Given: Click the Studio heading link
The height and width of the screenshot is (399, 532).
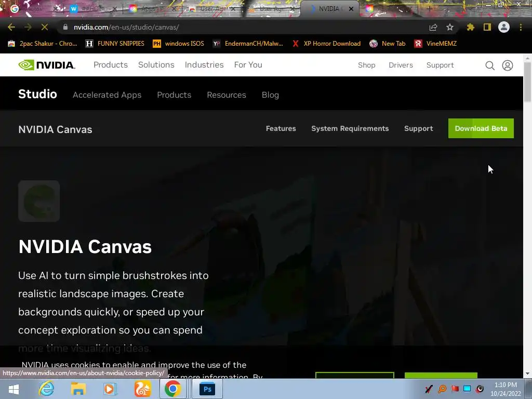Looking at the screenshot, I should [x=37, y=94].
